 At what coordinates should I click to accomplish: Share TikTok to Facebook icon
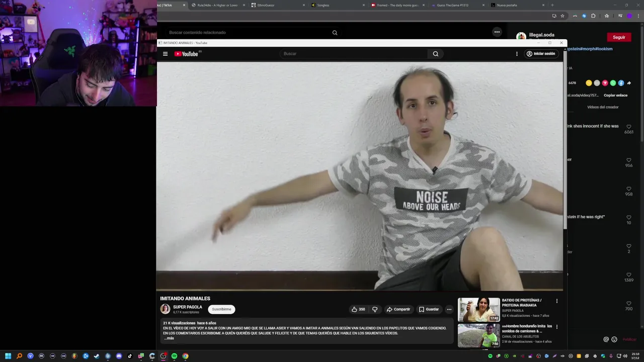coord(621,83)
